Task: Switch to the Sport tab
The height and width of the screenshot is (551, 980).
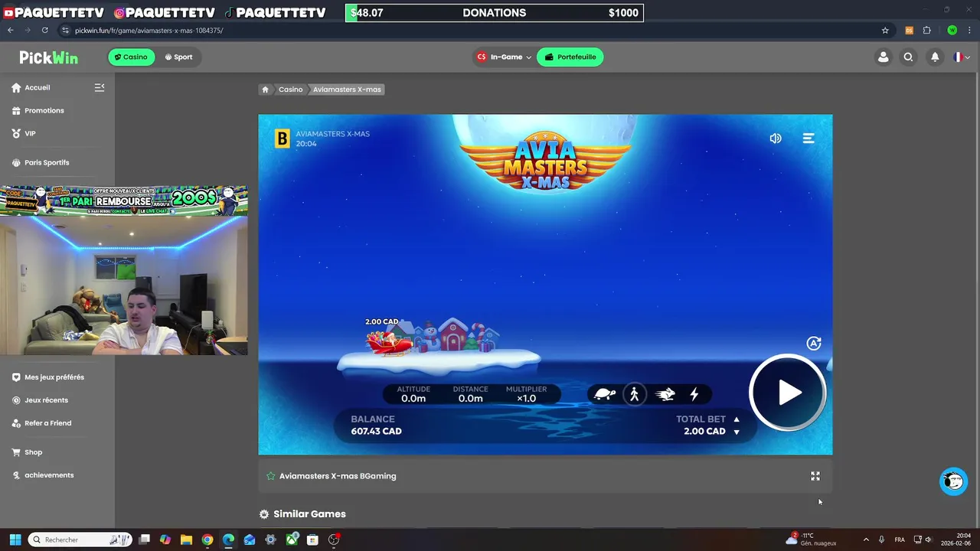Action: (x=178, y=57)
